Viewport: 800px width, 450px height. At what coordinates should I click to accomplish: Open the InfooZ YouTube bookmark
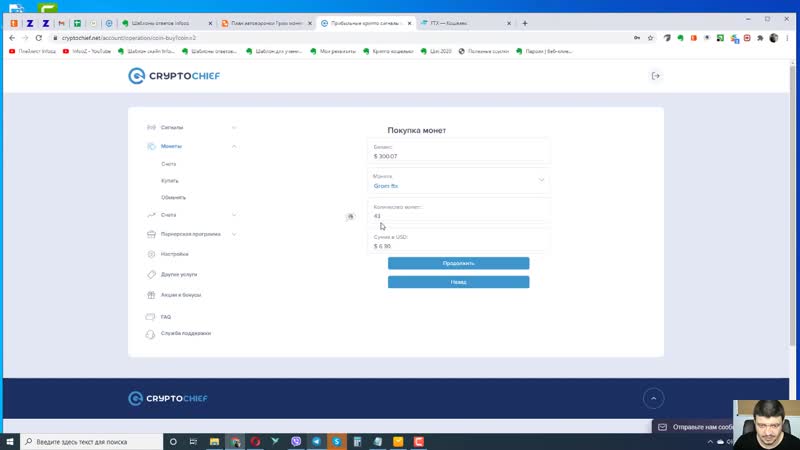86,52
